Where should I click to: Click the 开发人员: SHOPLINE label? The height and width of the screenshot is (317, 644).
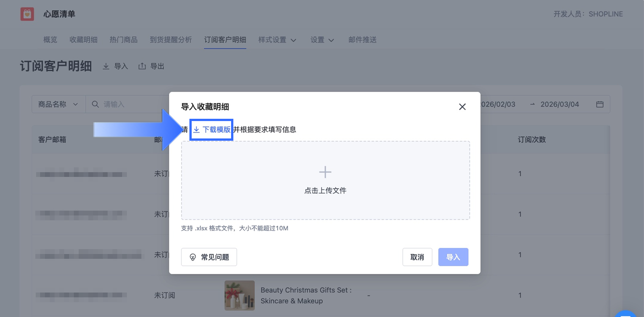tap(588, 14)
